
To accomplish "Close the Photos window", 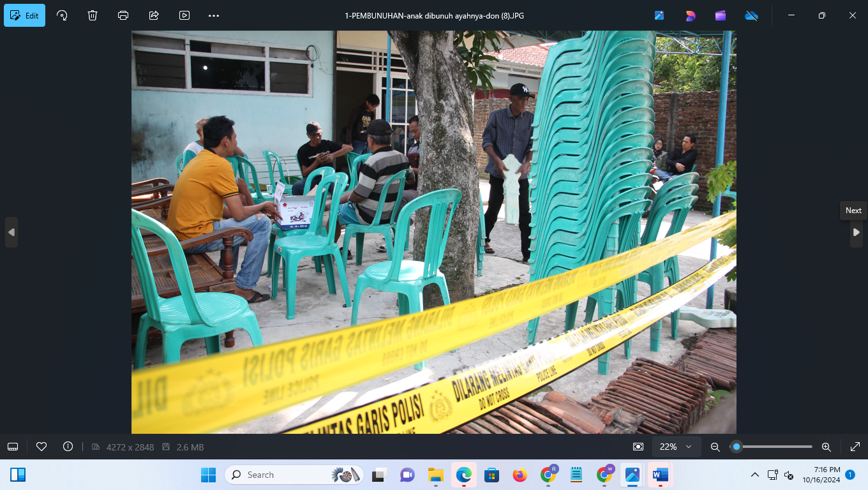I will click(x=853, y=15).
